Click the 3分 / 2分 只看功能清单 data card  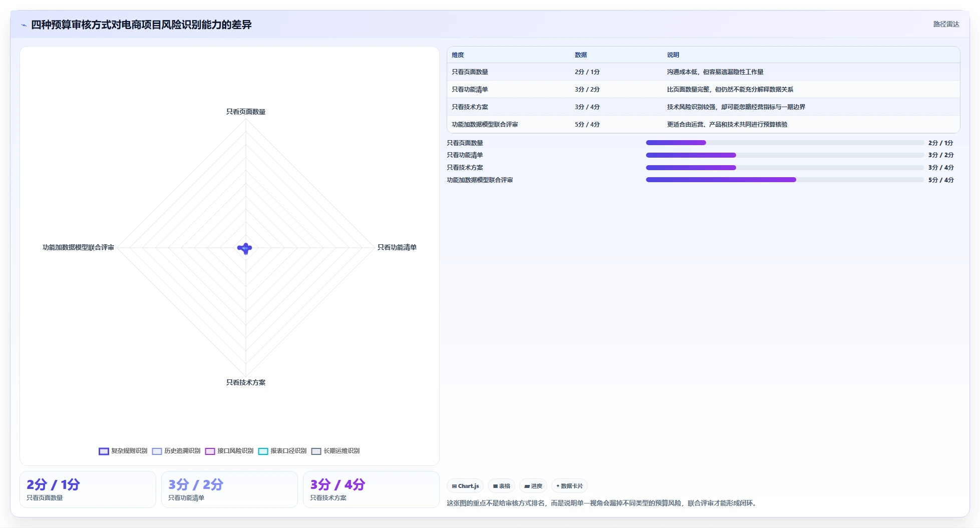click(229, 489)
